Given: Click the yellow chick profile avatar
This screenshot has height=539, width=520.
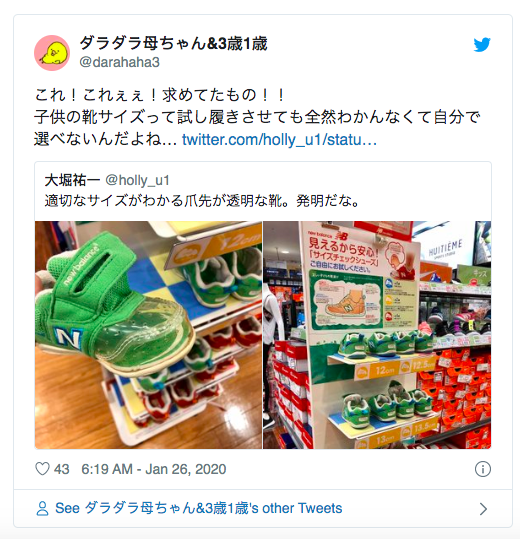Looking at the screenshot, I should point(52,53).
